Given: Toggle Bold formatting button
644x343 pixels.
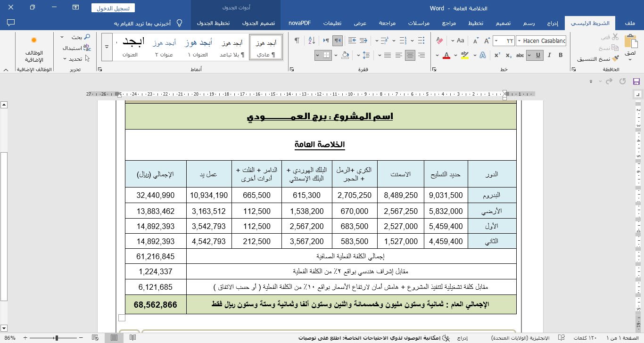Looking at the screenshot, I should [560, 55].
